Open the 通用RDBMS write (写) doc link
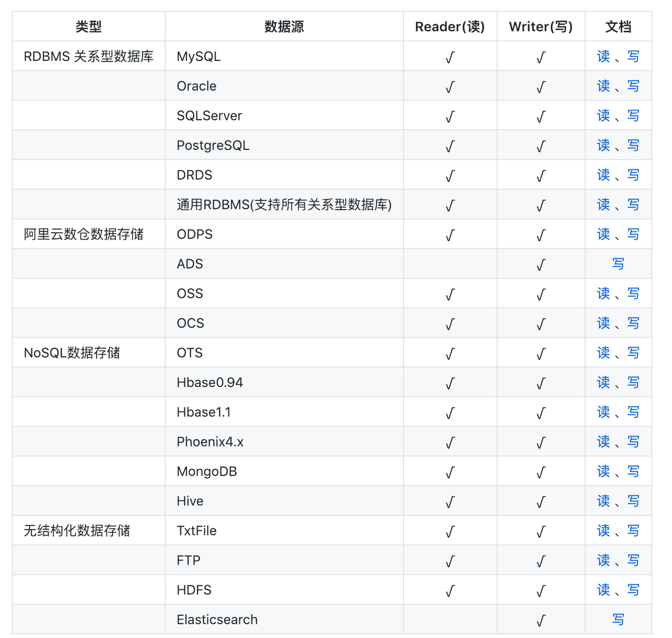The image size is (672, 638). [633, 205]
